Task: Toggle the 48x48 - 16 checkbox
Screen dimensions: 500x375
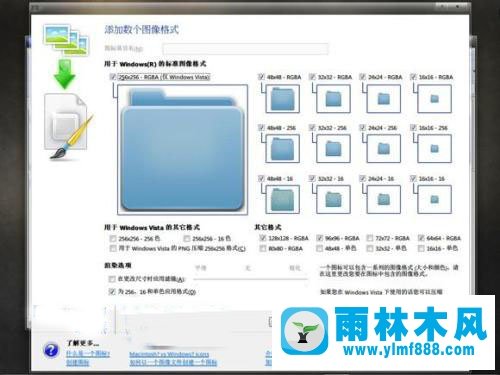Action: click(261, 179)
